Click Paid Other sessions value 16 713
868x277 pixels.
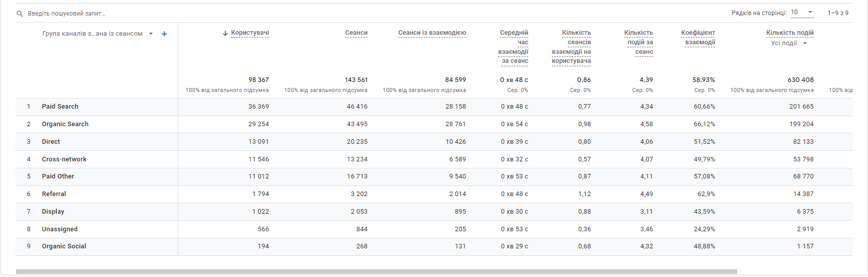[357, 176]
